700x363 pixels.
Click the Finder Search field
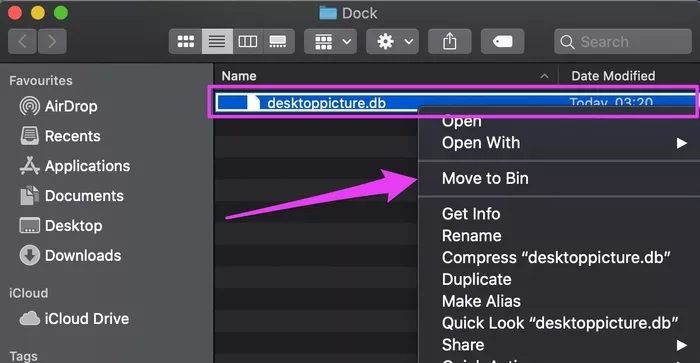click(x=623, y=42)
